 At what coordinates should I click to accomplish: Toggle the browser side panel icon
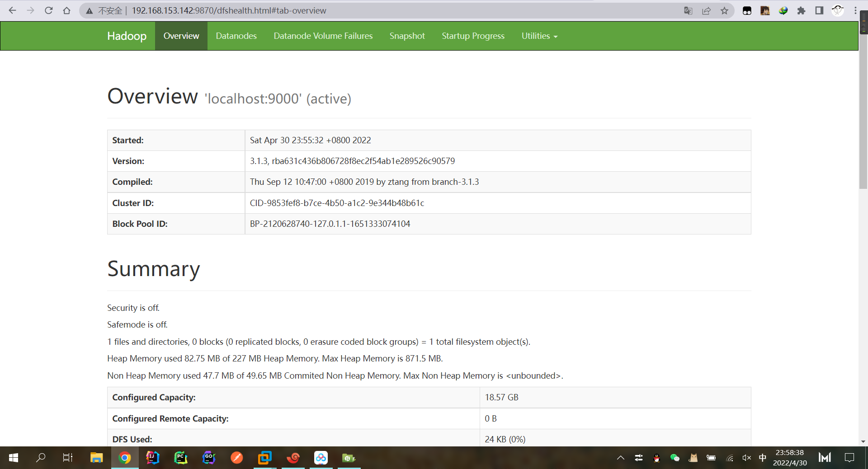(x=819, y=10)
